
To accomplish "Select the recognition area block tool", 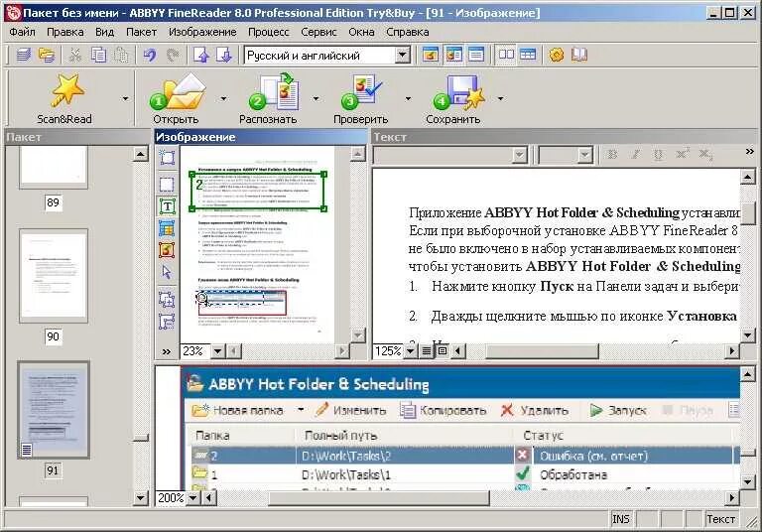I will [167, 185].
